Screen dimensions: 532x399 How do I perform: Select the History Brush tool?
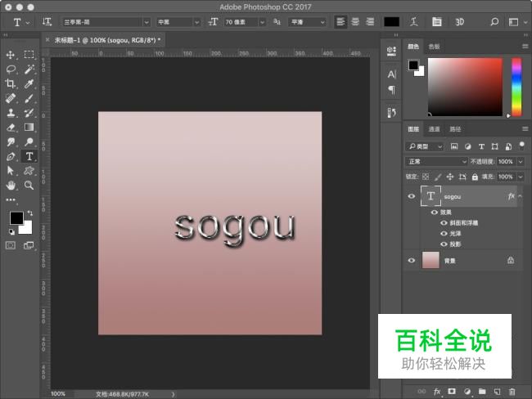[29, 113]
